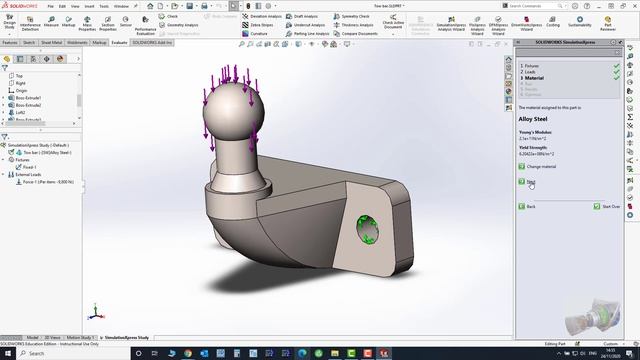
Task: Click Start Over in SimulationXpress
Action: tap(611, 207)
